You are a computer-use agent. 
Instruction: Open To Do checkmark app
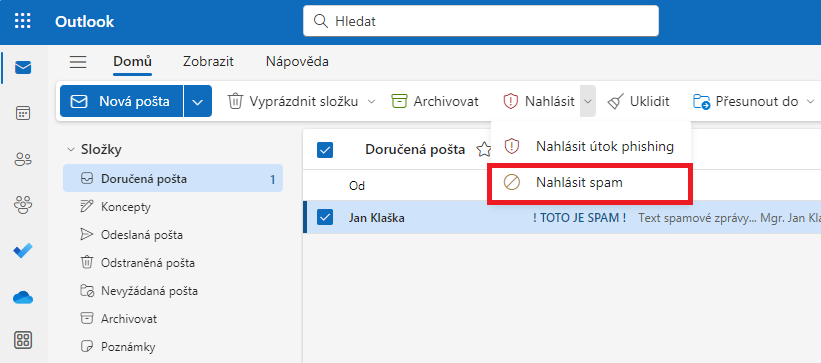point(23,250)
